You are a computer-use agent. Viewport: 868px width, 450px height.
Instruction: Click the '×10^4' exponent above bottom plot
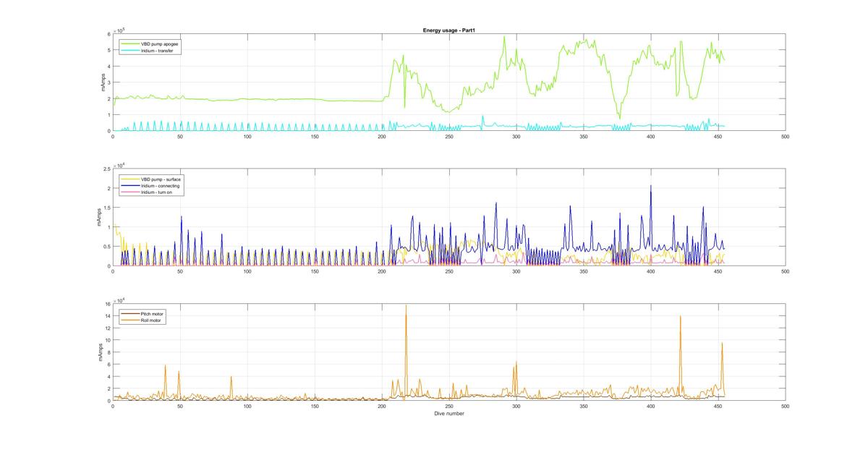pos(119,300)
